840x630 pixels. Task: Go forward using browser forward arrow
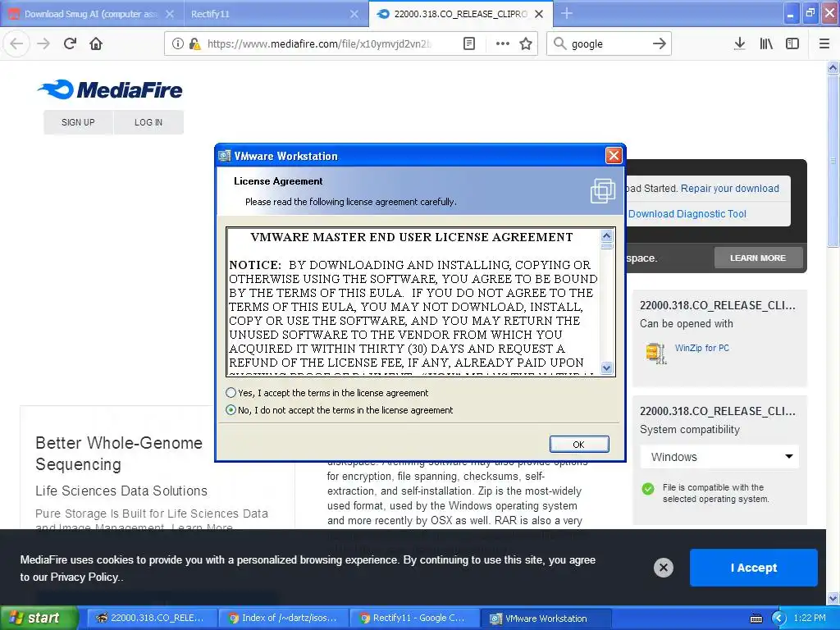tap(43, 43)
